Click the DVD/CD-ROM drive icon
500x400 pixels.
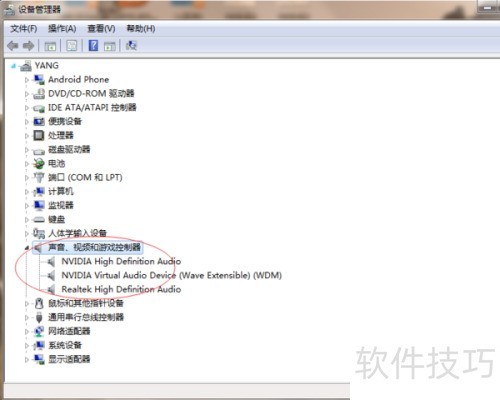pos(39,94)
